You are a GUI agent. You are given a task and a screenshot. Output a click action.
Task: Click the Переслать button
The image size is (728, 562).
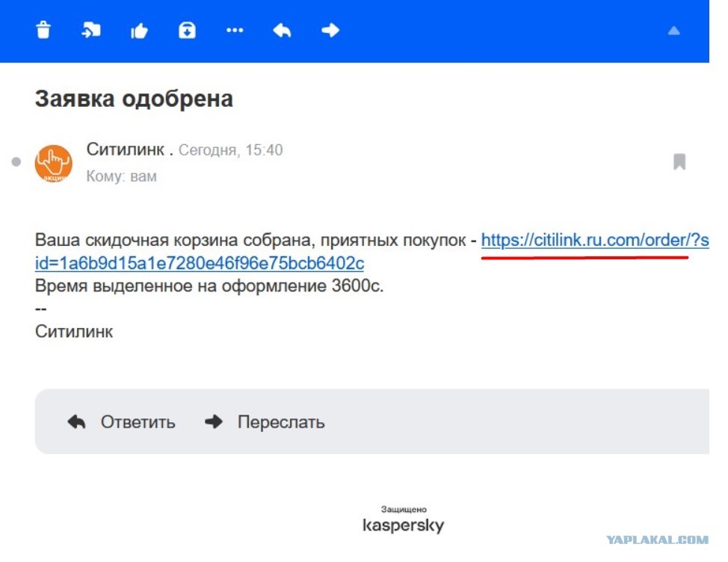(x=265, y=421)
